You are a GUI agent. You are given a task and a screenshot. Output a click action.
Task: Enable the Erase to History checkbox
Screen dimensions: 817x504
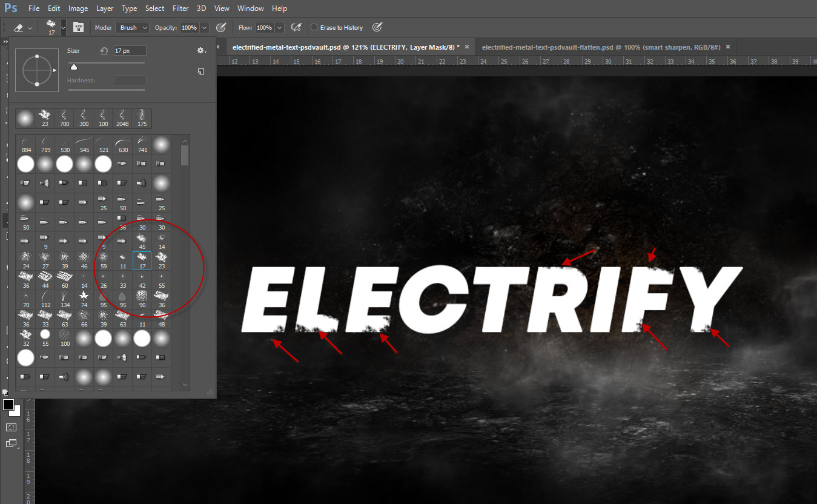click(x=314, y=27)
